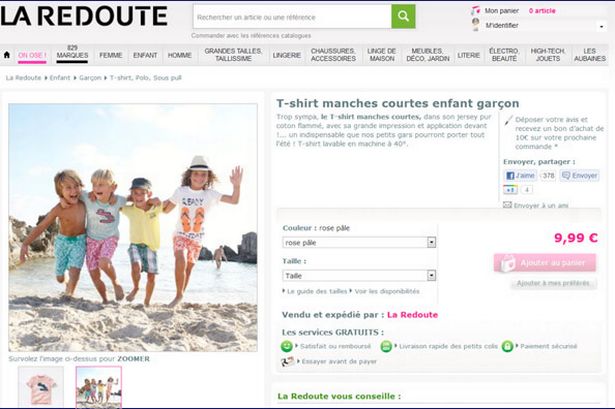Click Ajouter à mes préférés button

point(553,284)
